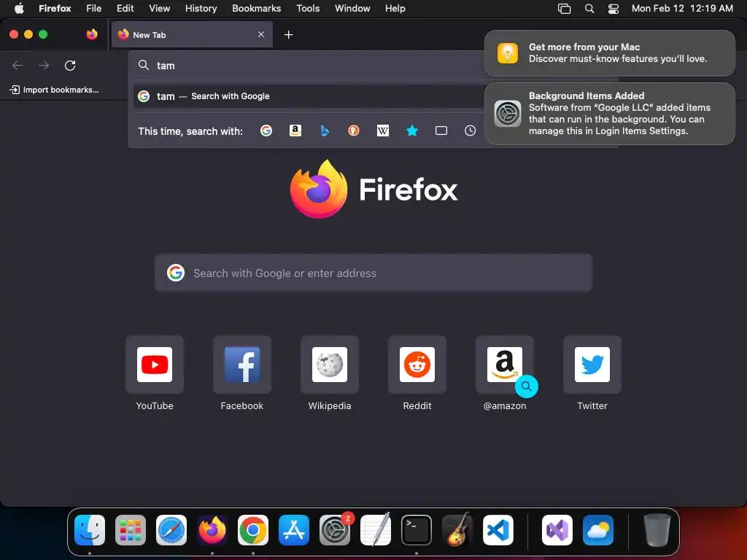Viewport: 747px width, 560px height.
Task: Open Spotlight search in menu bar
Action: 589,8
